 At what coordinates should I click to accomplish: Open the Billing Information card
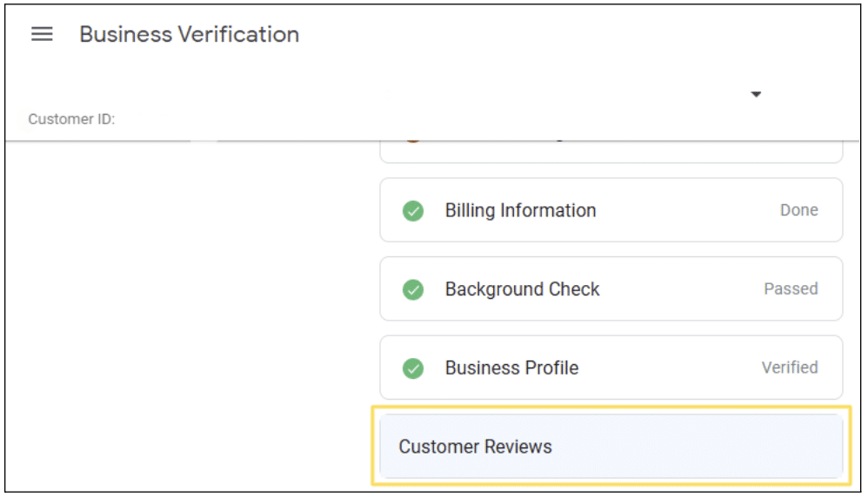(x=611, y=210)
